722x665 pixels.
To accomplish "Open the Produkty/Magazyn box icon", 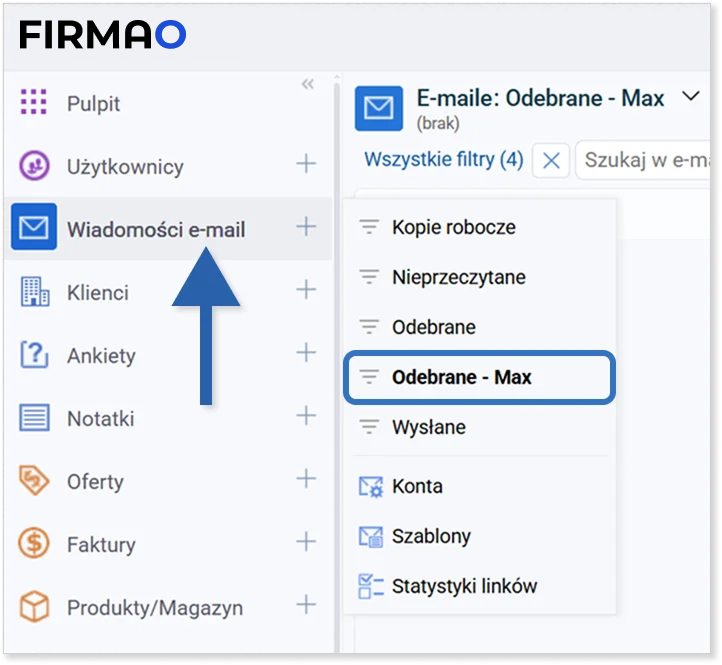I will 34,607.
